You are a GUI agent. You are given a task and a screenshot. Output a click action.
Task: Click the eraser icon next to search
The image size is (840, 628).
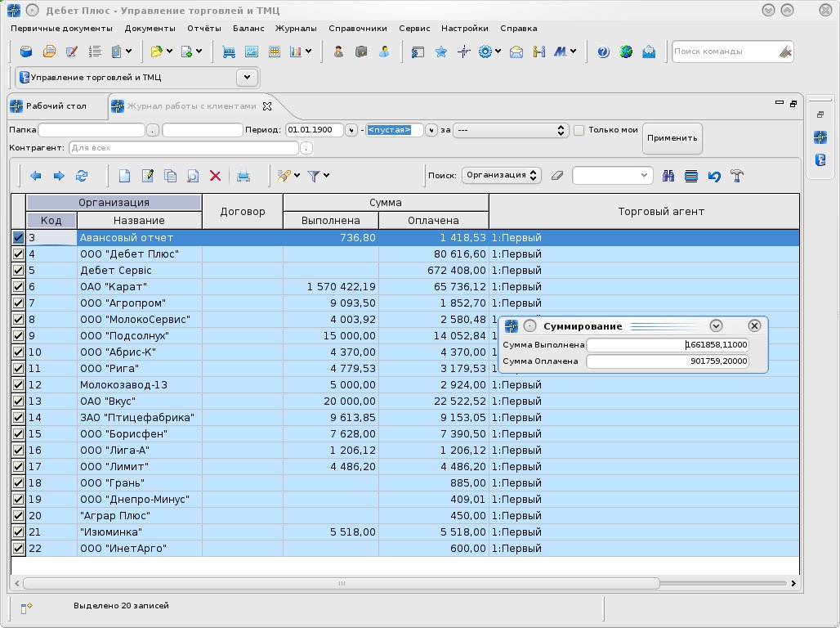pyautogui.click(x=557, y=175)
